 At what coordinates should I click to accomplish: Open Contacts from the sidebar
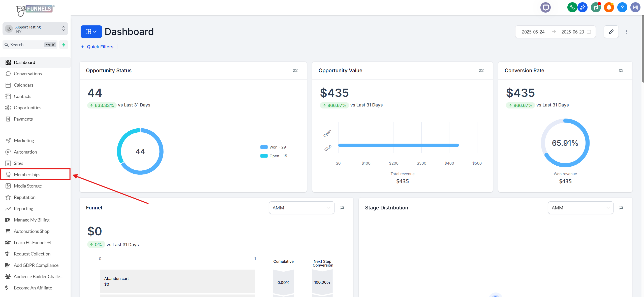pos(35,96)
